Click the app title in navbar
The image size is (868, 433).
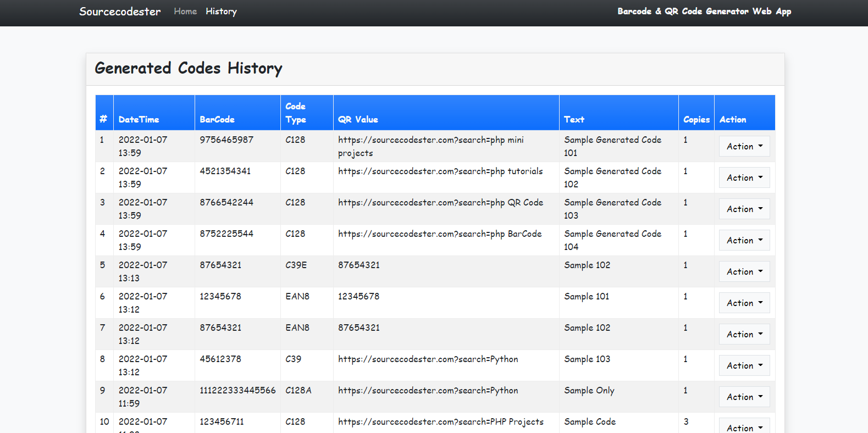click(704, 12)
